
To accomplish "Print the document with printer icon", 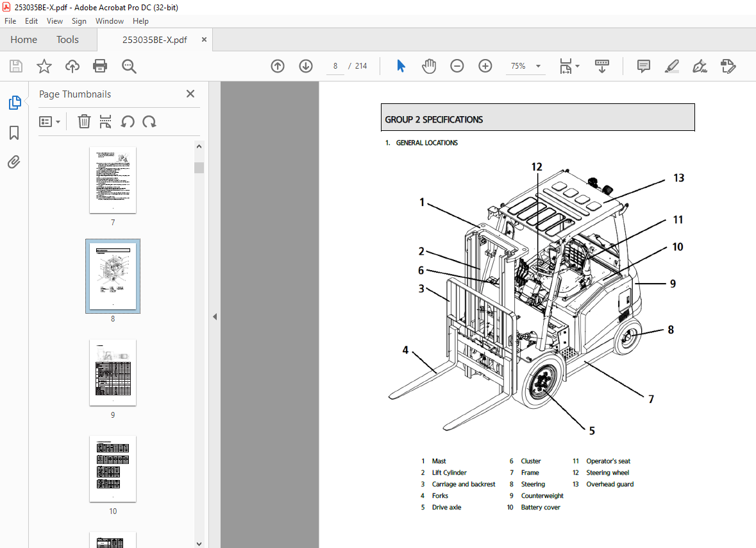I will [x=100, y=66].
